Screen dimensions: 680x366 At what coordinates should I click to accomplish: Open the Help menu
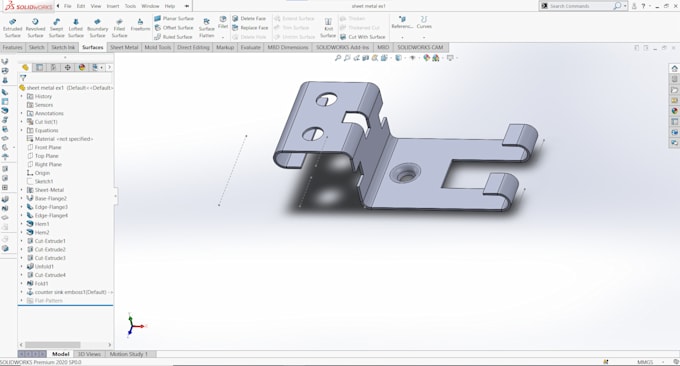coord(170,6)
